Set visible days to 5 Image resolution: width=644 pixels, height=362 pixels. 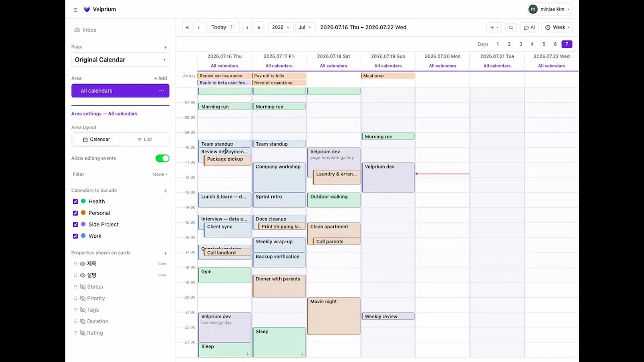click(x=543, y=44)
